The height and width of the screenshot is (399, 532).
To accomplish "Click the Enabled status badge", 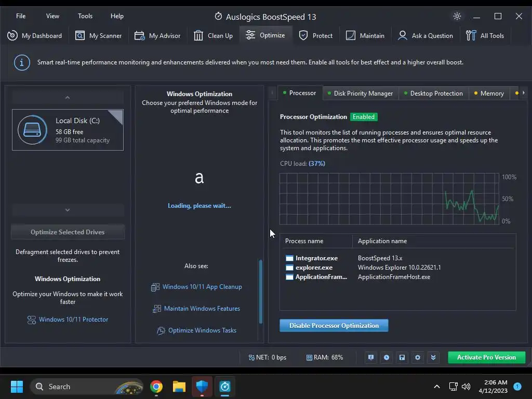I will pos(363,117).
